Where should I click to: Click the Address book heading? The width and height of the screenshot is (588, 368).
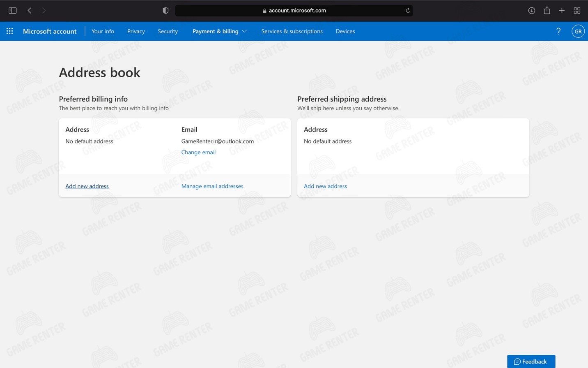100,72
